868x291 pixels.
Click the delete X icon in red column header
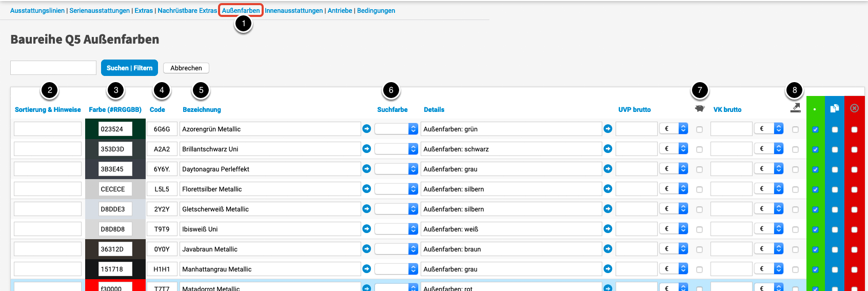[x=854, y=108]
